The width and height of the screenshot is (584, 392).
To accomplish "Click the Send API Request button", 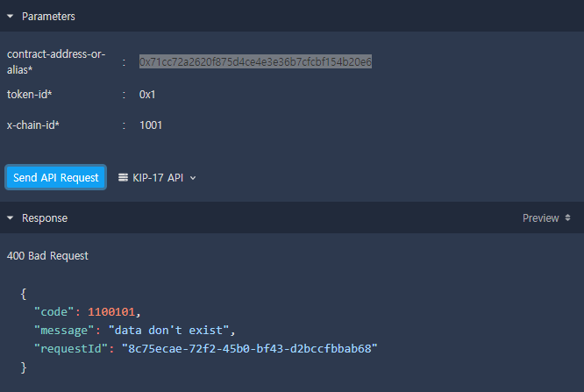I will point(56,177).
